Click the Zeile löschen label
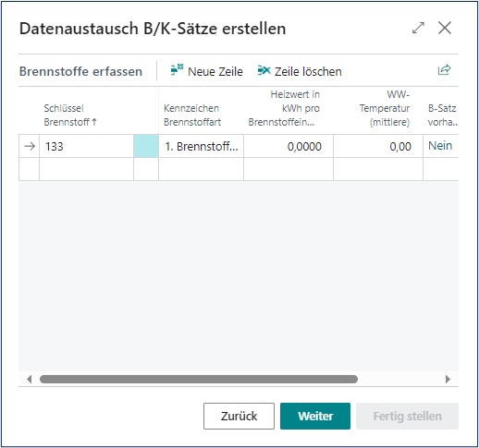The width and height of the screenshot is (479, 448). 308,71
